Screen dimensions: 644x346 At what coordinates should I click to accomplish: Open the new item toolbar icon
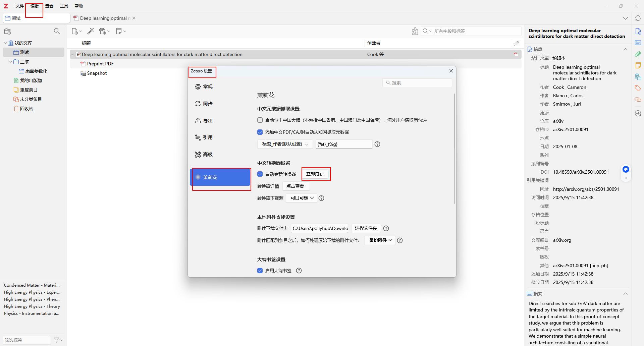click(77, 31)
